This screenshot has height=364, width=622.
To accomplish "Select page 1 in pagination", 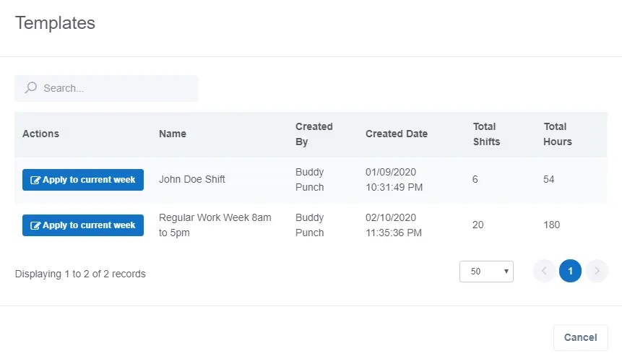I will click(x=571, y=271).
